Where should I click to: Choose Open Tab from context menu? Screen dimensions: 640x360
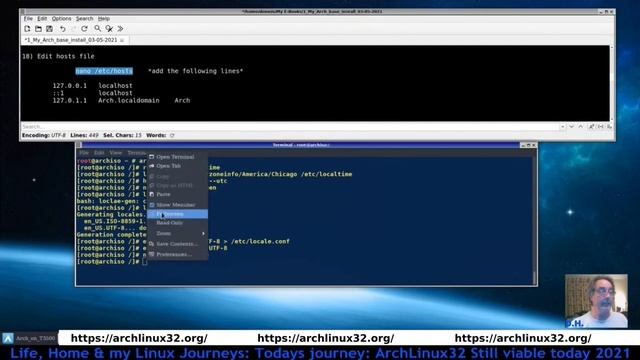pos(178,166)
